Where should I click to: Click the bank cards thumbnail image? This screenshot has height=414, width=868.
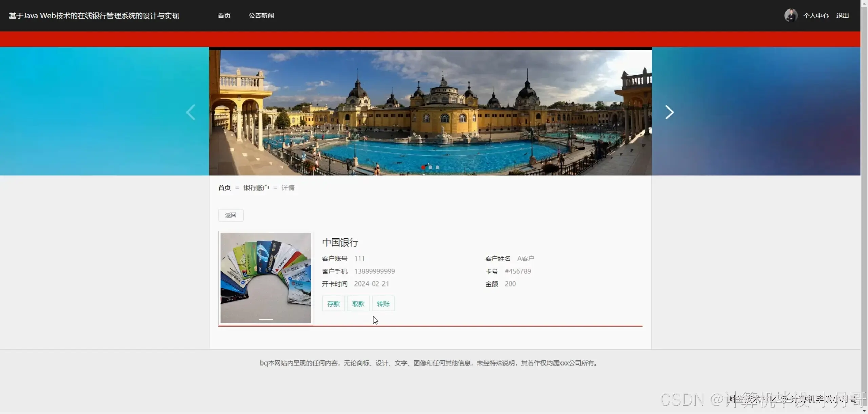[x=265, y=278]
